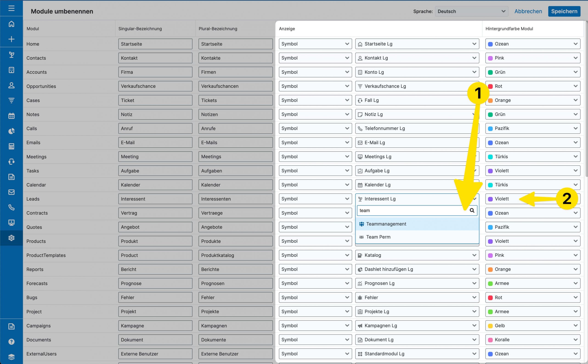588x364 pixels.
Task: Open the settings gear in sidebar
Action: (11, 238)
